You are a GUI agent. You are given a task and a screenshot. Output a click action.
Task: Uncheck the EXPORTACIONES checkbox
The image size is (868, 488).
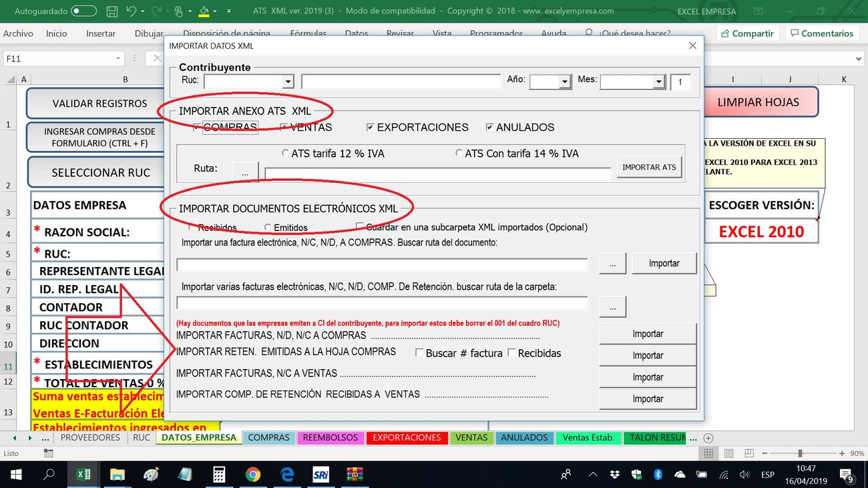click(371, 128)
